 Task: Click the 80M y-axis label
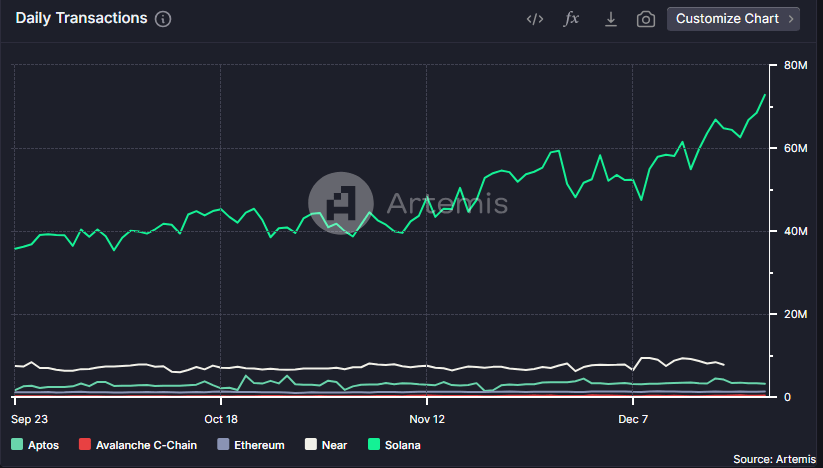tap(795, 66)
